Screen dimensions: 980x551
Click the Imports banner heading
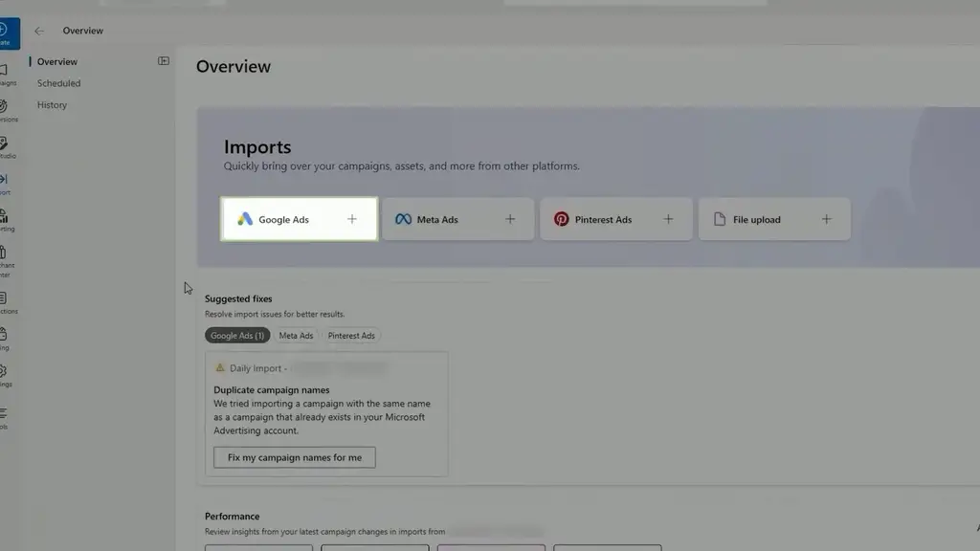tap(257, 146)
